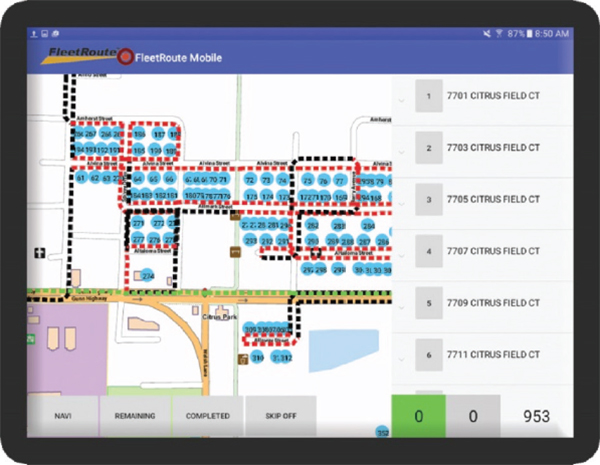The height and width of the screenshot is (465, 600).
Task: Tap sequence box number 1
Action: pyautogui.click(x=428, y=97)
